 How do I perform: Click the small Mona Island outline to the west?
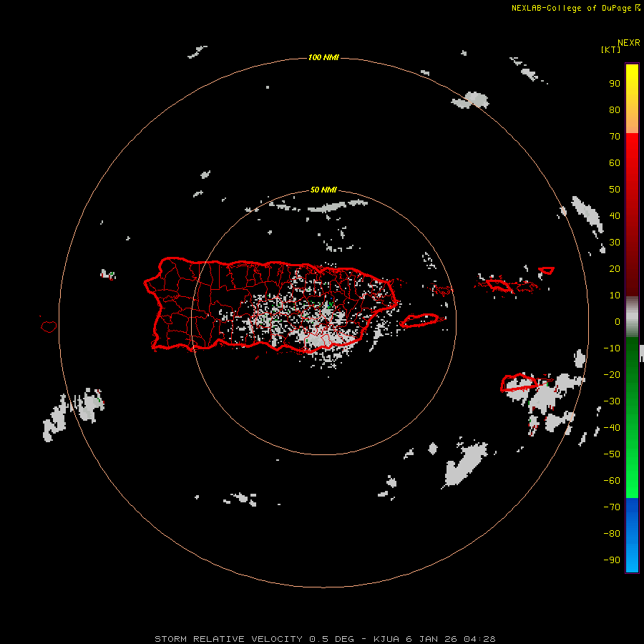point(49,326)
